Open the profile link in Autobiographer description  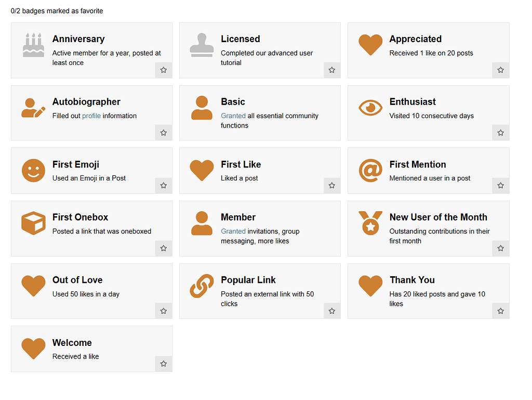(x=91, y=115)
